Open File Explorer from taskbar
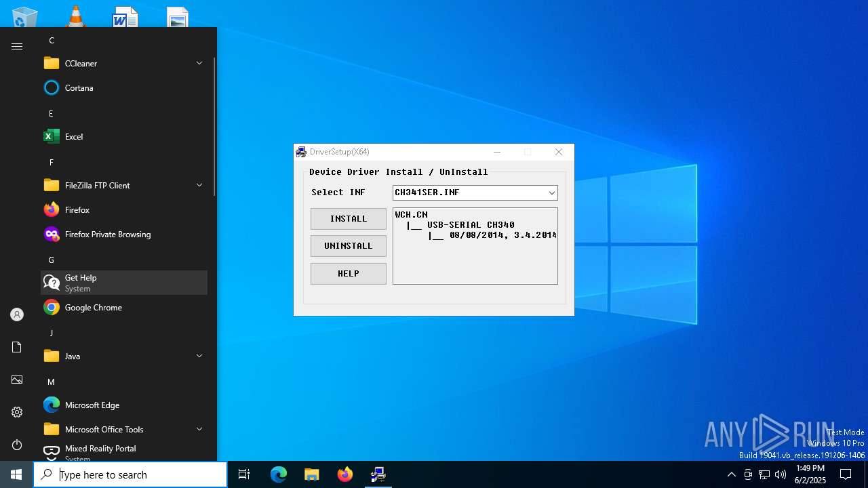 tap(312, 474)
